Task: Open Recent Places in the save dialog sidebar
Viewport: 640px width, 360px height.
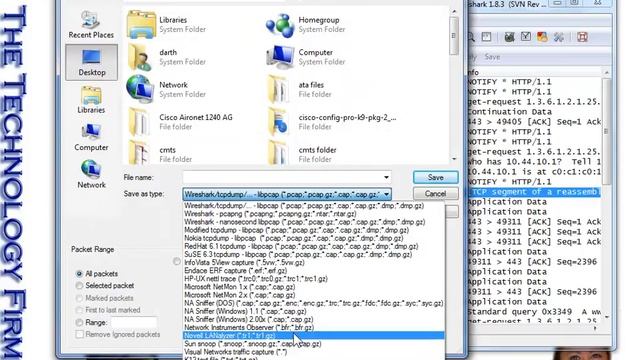Action: pos(91,25)
